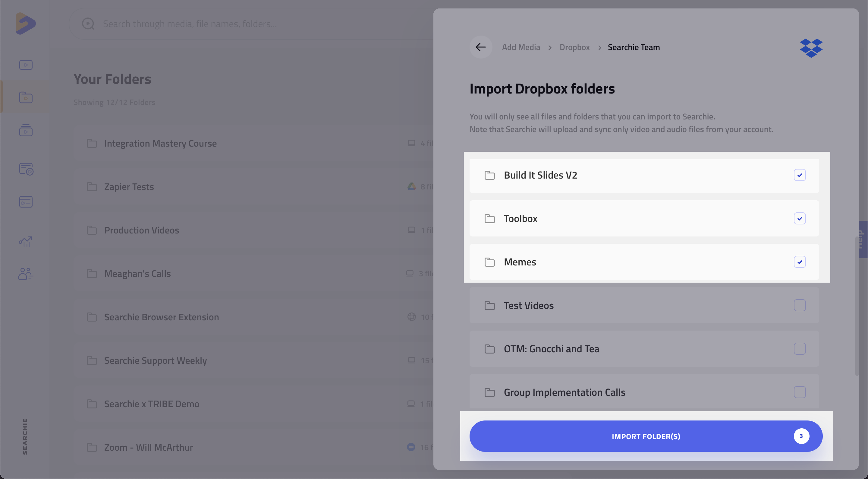Open Searchie x TRIBE Demo folder
Screen dimensions: 868x479
pyautogui.click(x=253, y=404)
